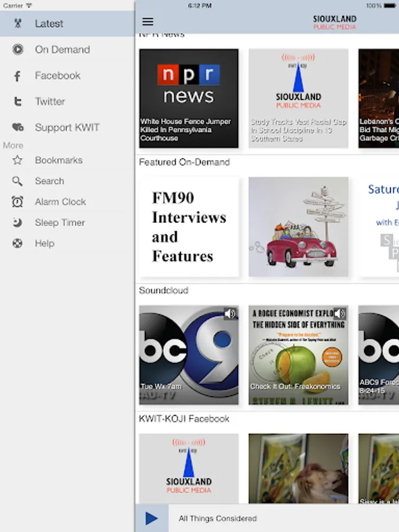Click the Latest antenna icon
Viewport: 399px width, 532px height.
tap(18, 24)
